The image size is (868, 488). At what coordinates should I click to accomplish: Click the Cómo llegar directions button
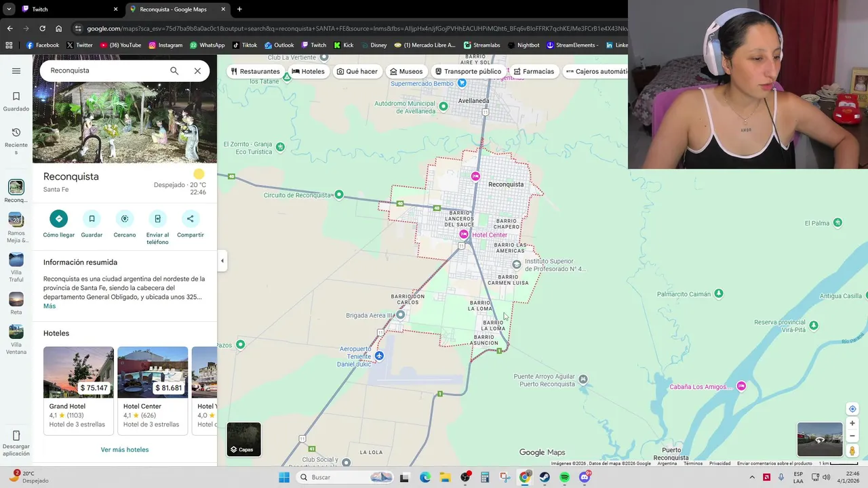pos(58,219)
